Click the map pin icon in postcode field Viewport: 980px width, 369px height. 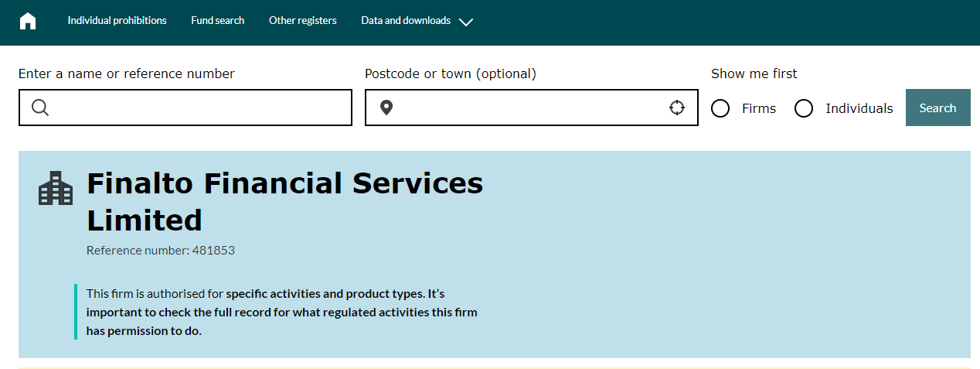point(386,108)
